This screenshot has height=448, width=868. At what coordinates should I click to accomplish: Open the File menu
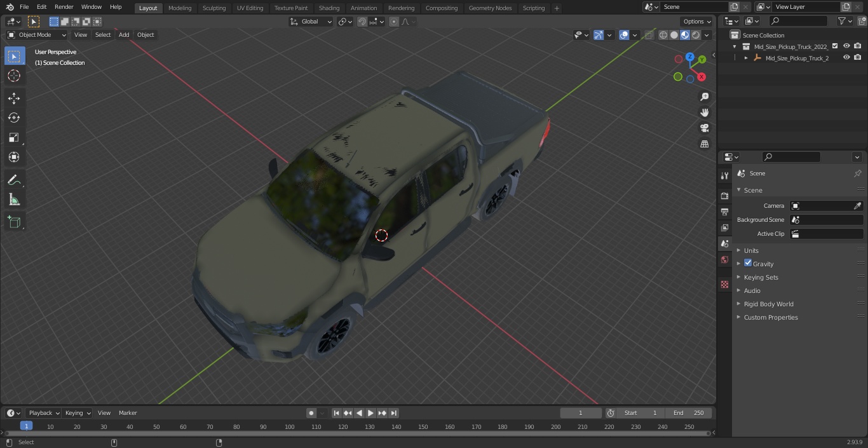[x=24, y=7]
